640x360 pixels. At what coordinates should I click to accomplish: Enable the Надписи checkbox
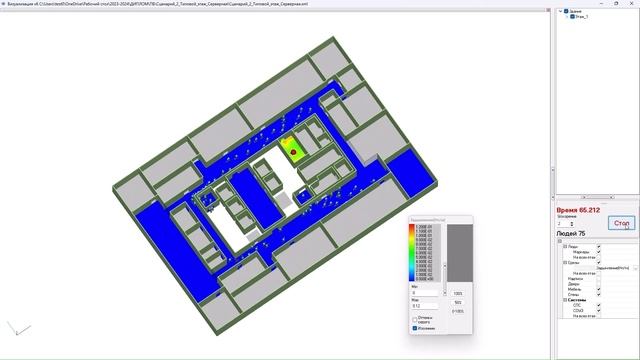click(x=599, y=279)
